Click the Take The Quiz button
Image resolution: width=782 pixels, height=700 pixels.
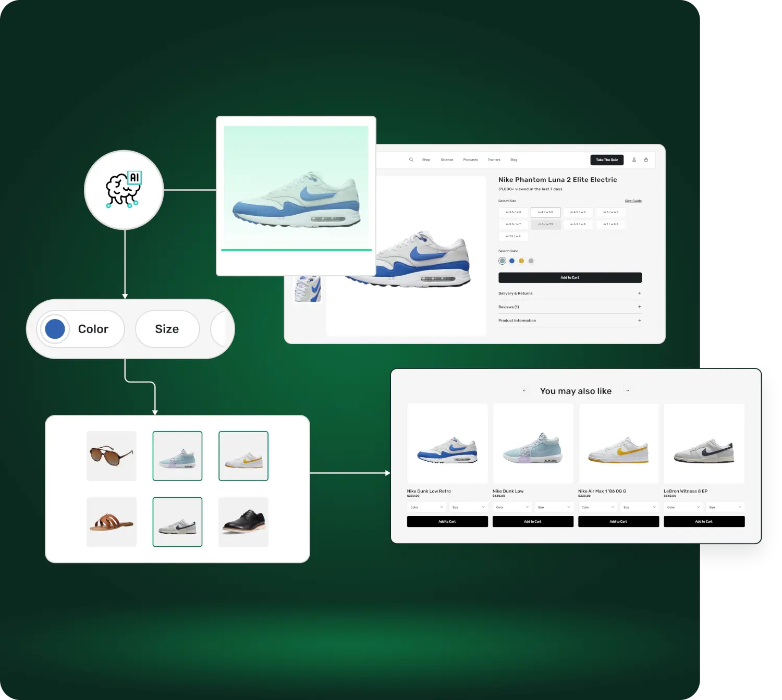[x=607, y=160]
